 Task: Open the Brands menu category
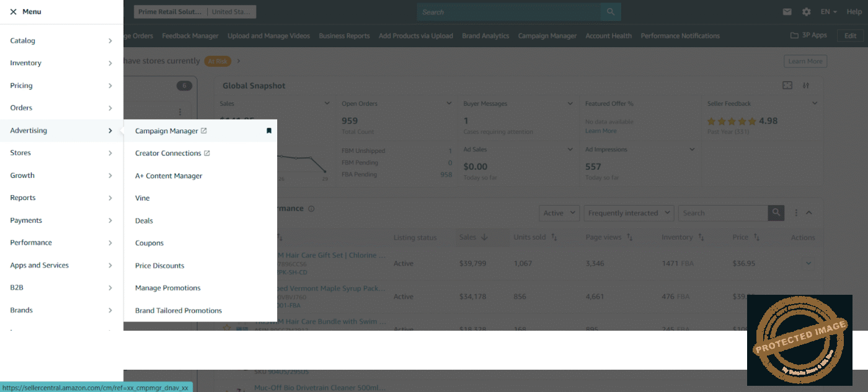coord(61,310)
